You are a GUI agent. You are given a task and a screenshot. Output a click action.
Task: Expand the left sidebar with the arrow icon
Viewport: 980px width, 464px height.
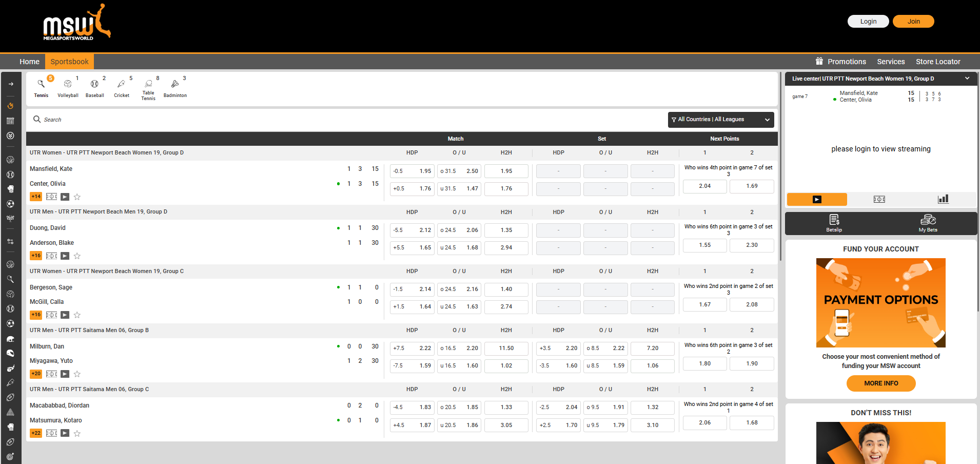coord(11,84)
